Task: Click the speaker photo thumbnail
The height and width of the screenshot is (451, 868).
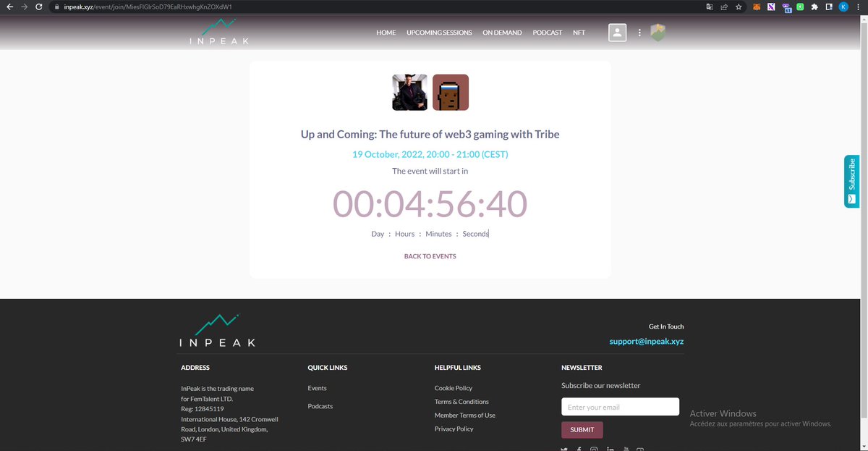Action: click(x=409, y=93)
